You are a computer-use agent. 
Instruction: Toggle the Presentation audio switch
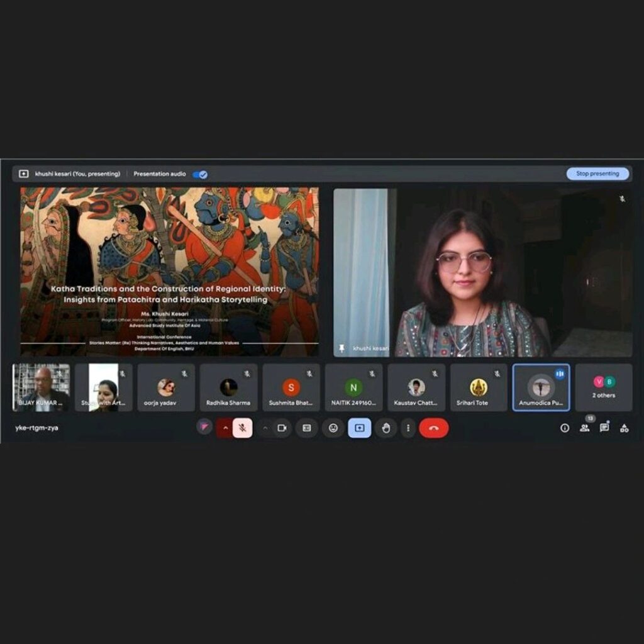point(200,174)
